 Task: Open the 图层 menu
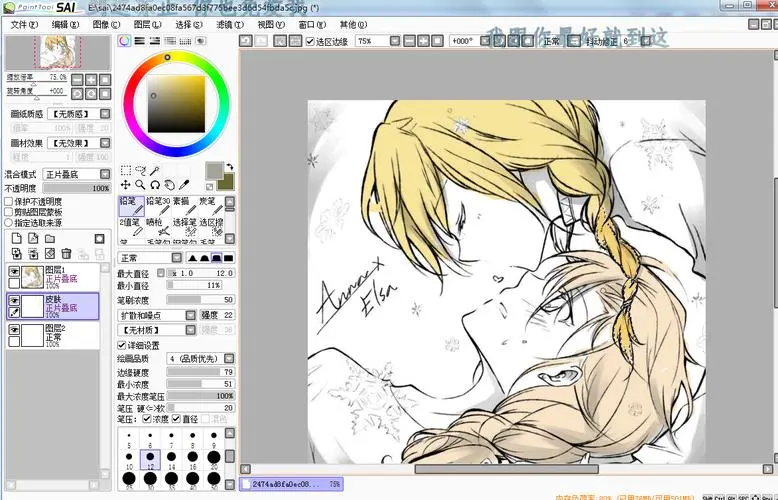pos(147,24)
